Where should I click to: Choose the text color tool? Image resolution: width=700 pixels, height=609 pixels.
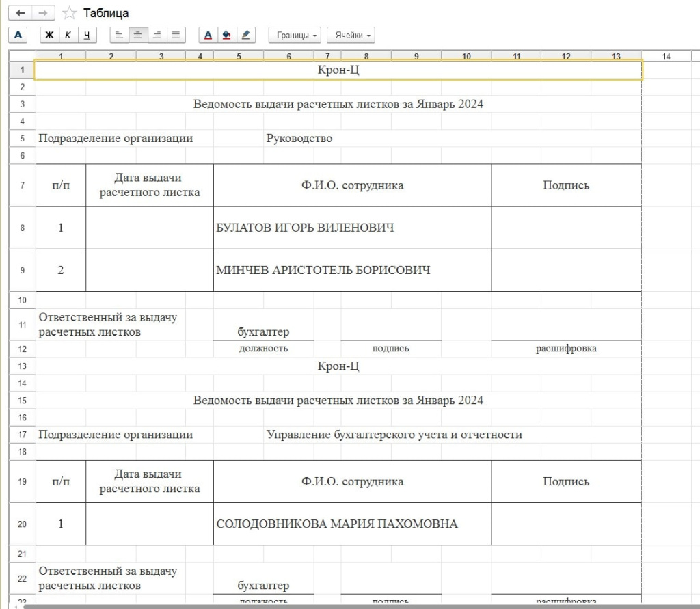point(208,35)
